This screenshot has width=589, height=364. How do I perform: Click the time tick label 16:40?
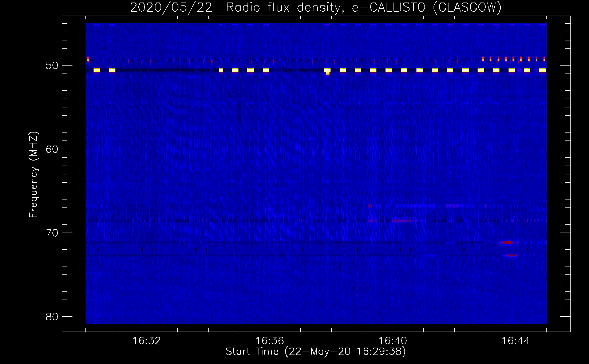click(x=393, y=341)
